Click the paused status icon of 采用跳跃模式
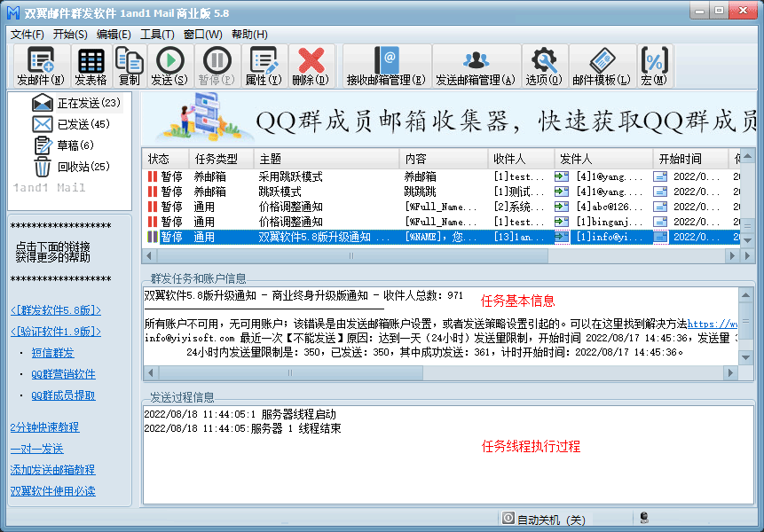Viewport: 764px width, 532px height. point(153,176)
